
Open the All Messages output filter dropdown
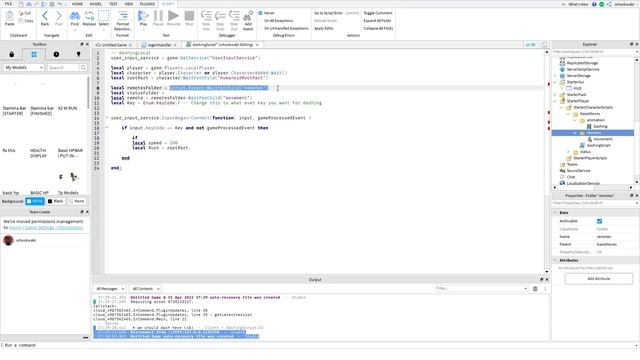110,289
